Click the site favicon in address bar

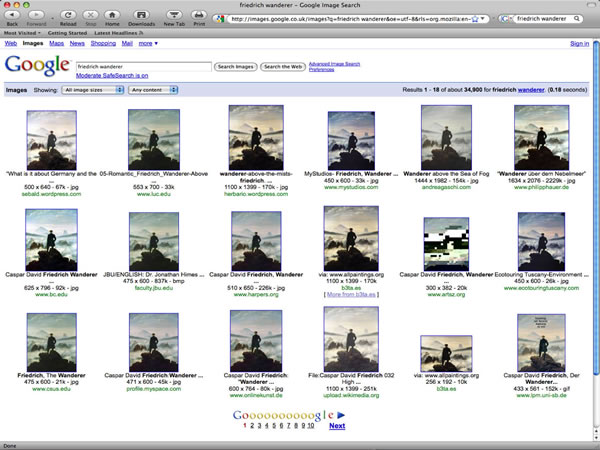click(220, 19)
